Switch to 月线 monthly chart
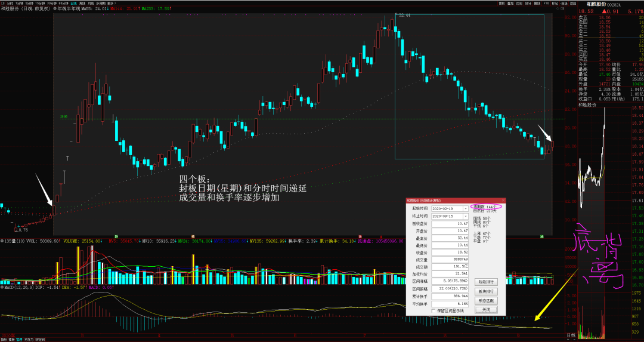Image resolution: width=644 pixels, height=342 pixels. (91, 4)
